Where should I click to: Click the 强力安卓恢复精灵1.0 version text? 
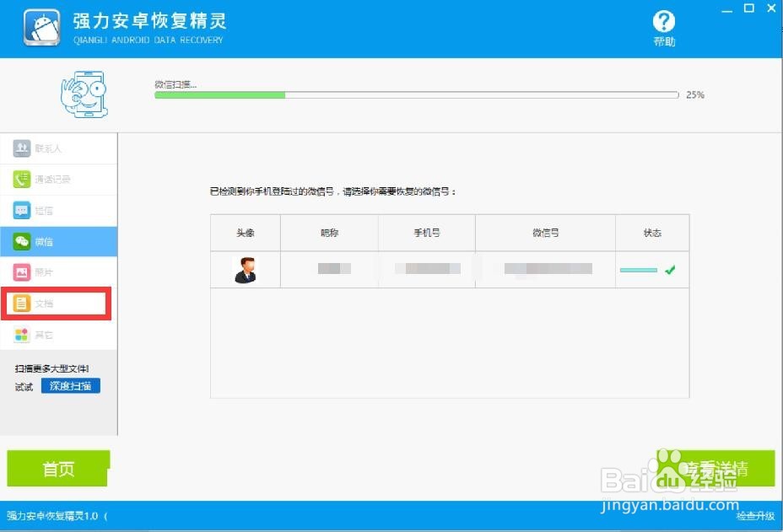pyautogui.click(x=52, y=516)
